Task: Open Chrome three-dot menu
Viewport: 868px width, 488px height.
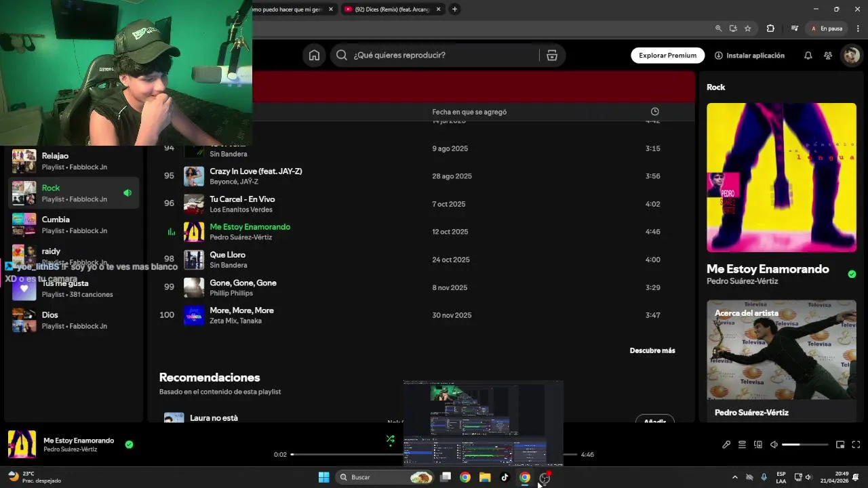Action: tap(857, 28)
